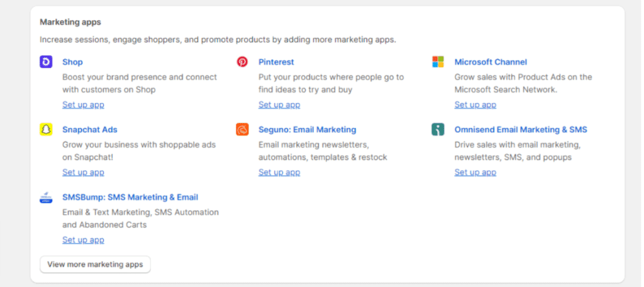Image resolution: width=644 pixels, height=287 pixels.
Task: Click the 'Increase sessions, engage shoppers' description
Action: [x=218, y=40]
